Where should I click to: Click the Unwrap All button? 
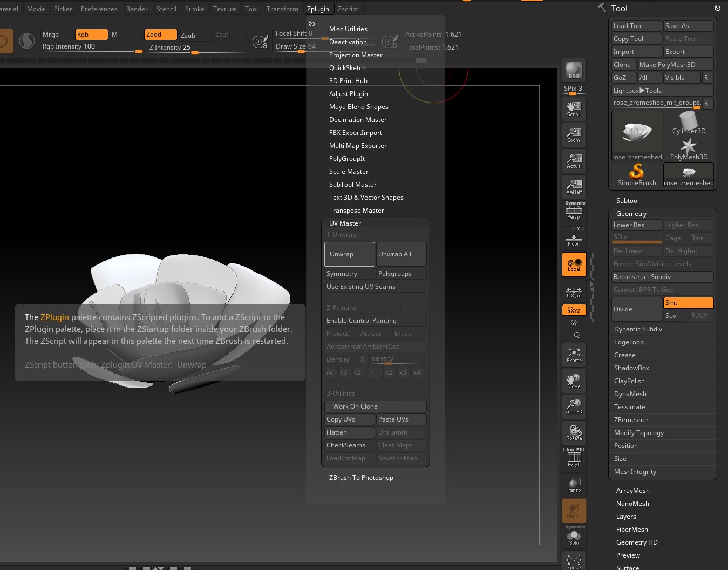(x=401, y=254)
